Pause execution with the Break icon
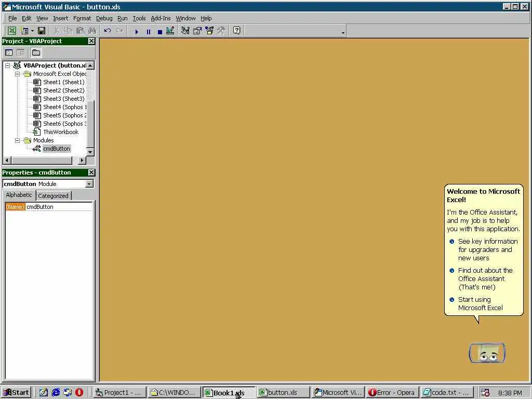 pos(148,32)
